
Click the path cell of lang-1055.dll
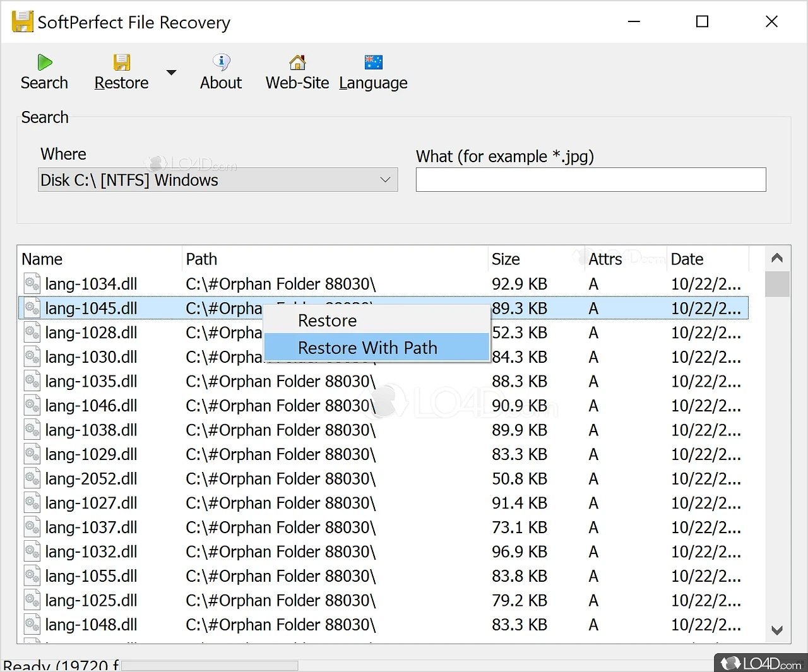pyautogui.click(x=281, y=576)
